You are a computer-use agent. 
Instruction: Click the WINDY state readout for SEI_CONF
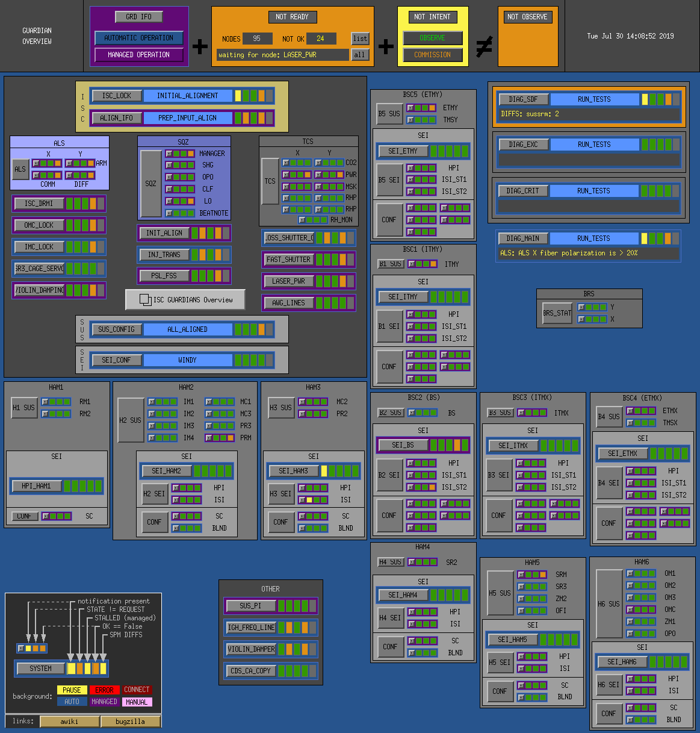click(187, 360)
